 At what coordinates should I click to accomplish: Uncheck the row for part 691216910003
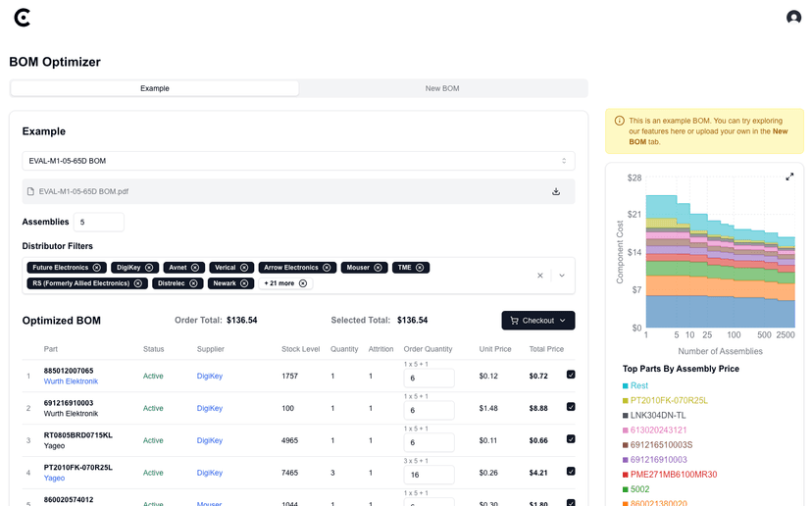tap(571, 407)
